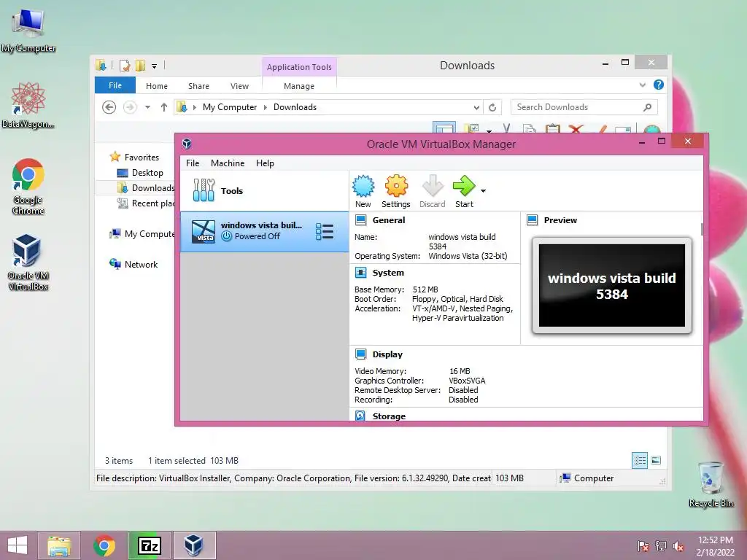Click the greyed Discard arrow icon
The height and width of the screenshot is (560, 747).
click(433, 186)
